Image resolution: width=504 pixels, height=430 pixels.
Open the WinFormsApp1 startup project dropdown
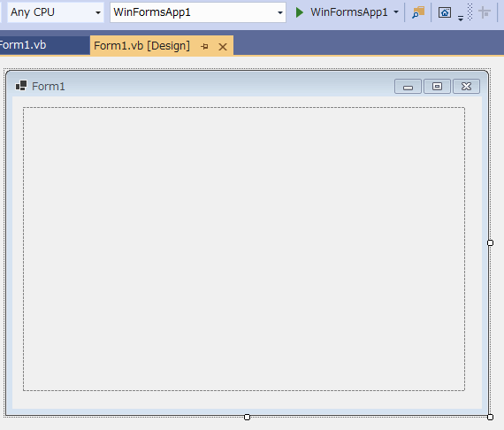[x=198, y=12]
